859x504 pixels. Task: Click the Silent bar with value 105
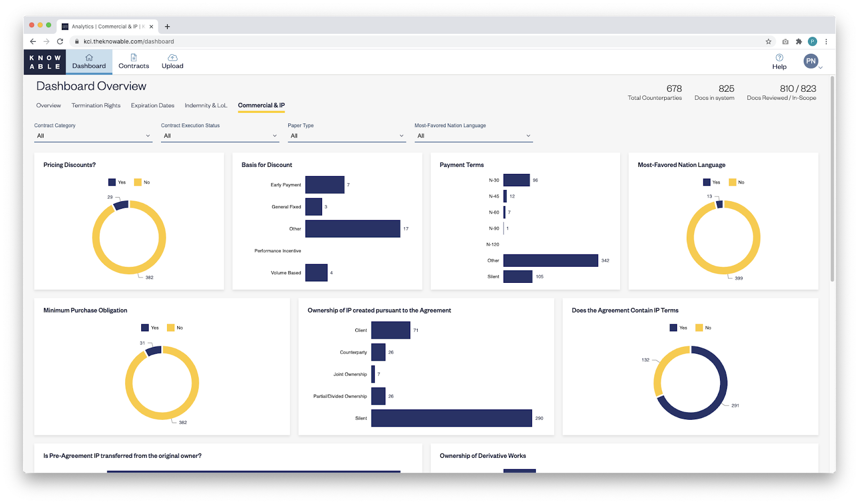click(518, 276)
